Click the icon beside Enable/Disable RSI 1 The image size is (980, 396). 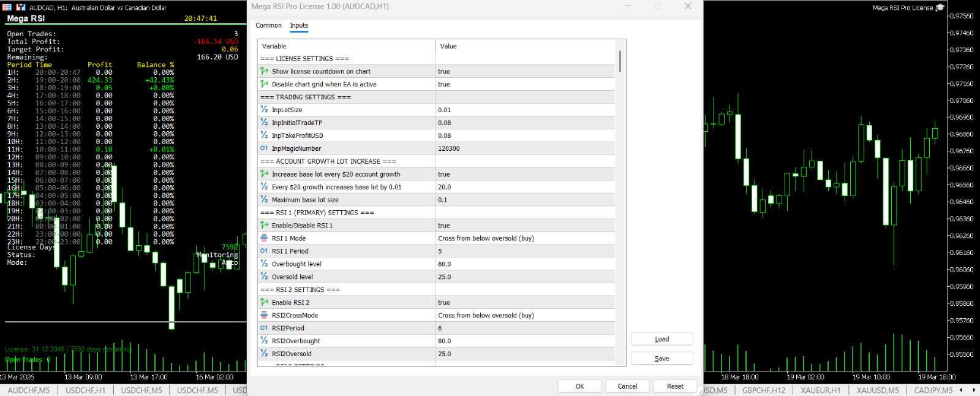pyautogui.click(x=264, y=226)
